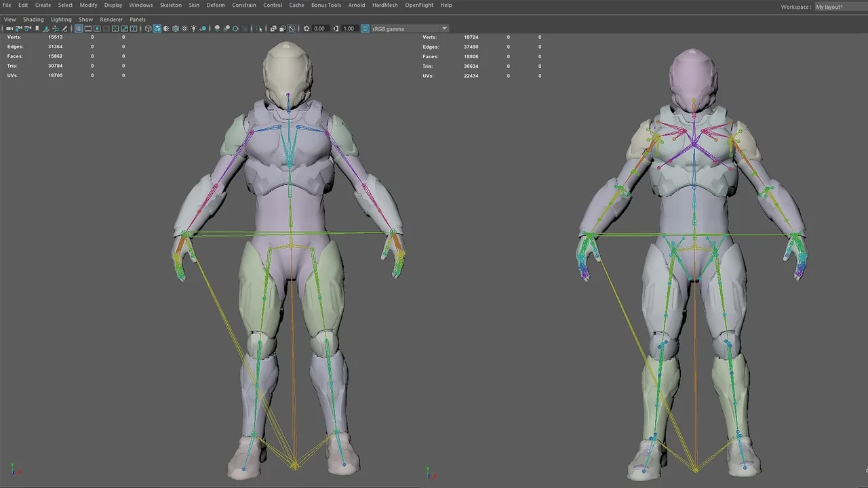
Task: Enable Wireframe shading mode icon
Action: tap(149, 28)
